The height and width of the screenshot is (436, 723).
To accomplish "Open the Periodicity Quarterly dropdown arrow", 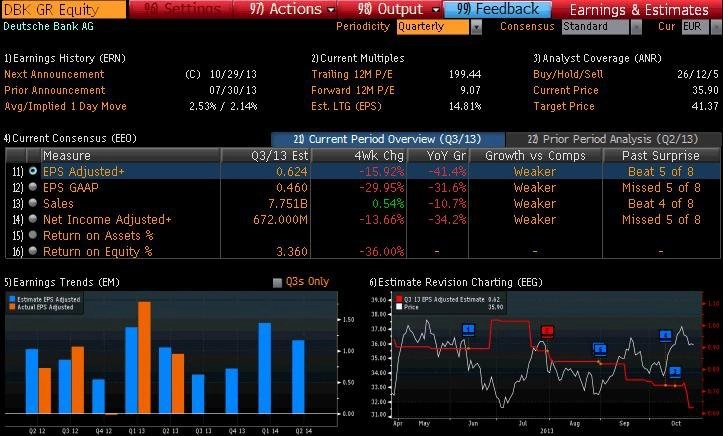I will [476, 28].
